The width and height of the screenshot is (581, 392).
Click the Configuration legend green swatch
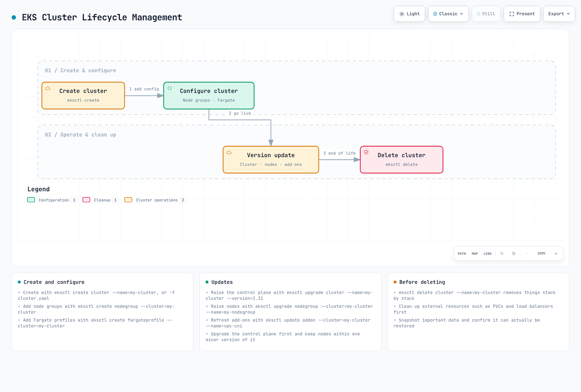31,200
